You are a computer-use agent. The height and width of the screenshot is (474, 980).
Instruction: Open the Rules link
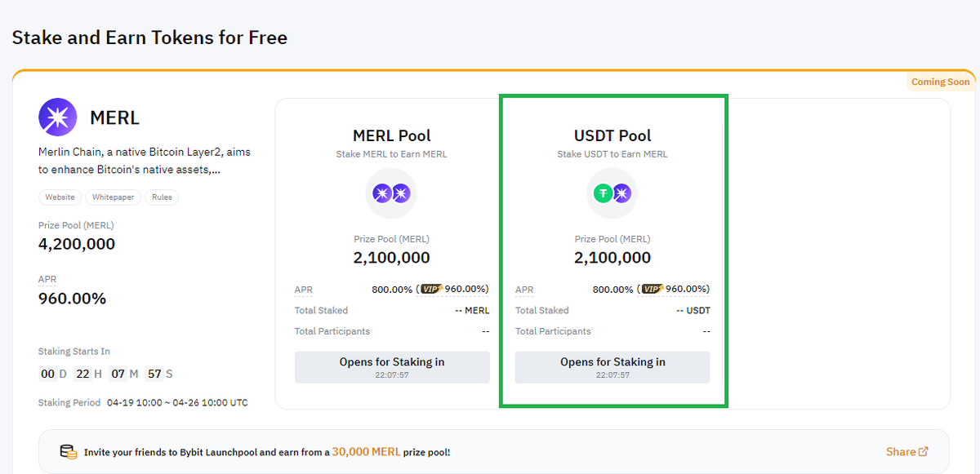tap(162, 197)
